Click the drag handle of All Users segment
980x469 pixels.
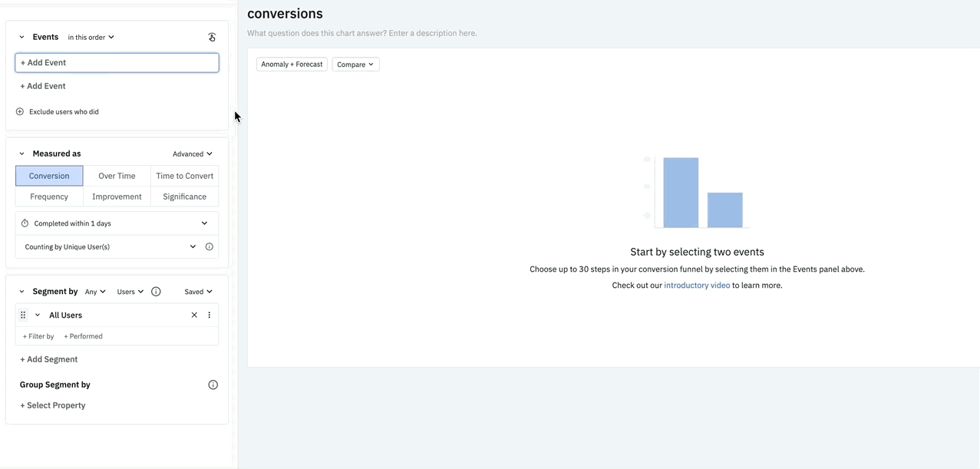[x=23, y=315]
